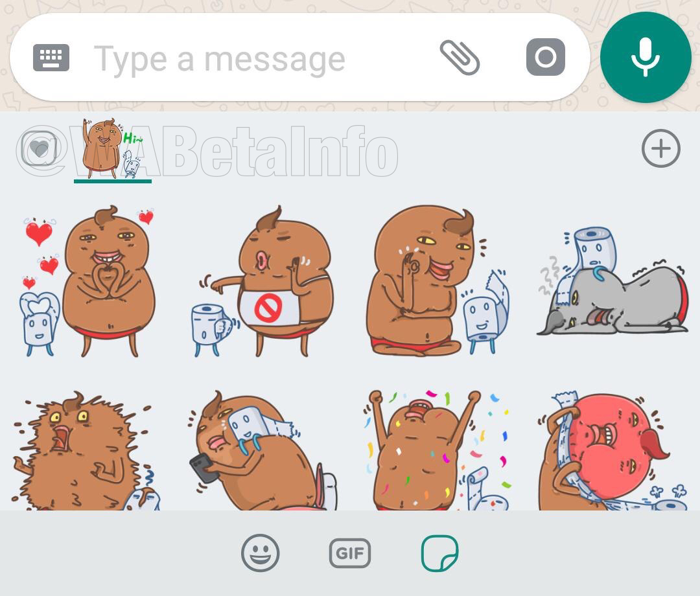Switch to the emoji smiley tab
This screenshot has width=700, height=596.
261,553
